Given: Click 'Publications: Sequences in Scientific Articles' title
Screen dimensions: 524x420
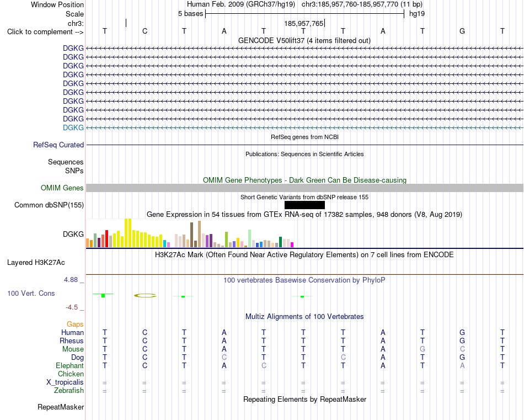Looking at the screenshot, I should click(304, 154).
